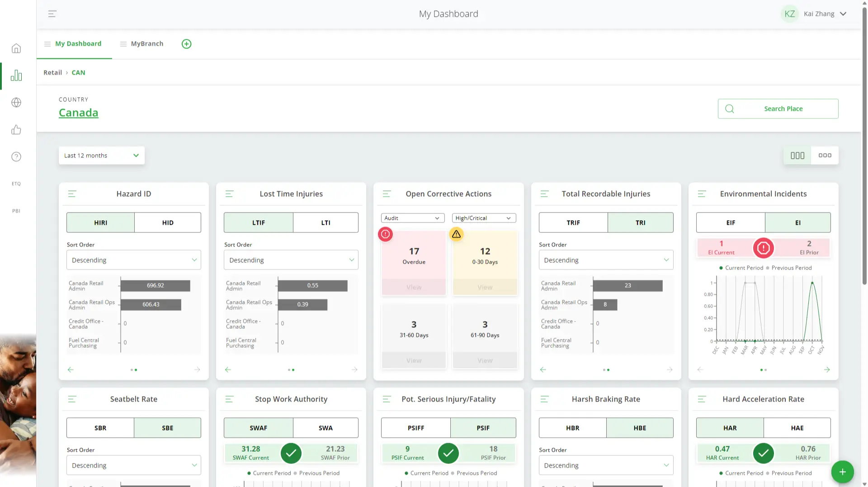868x487 pixels.
Task: Open the help question mark icon
Action: click(x=16, y=157)
